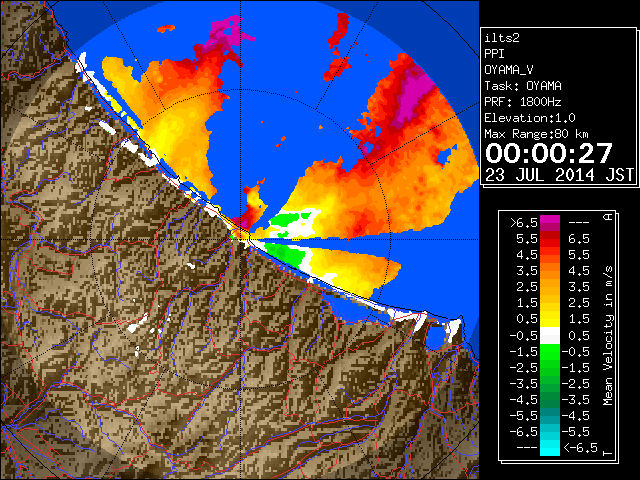
Task: Select the white near-zero band in the color bar
Action: pyautogui.click(x=550, y=336)
